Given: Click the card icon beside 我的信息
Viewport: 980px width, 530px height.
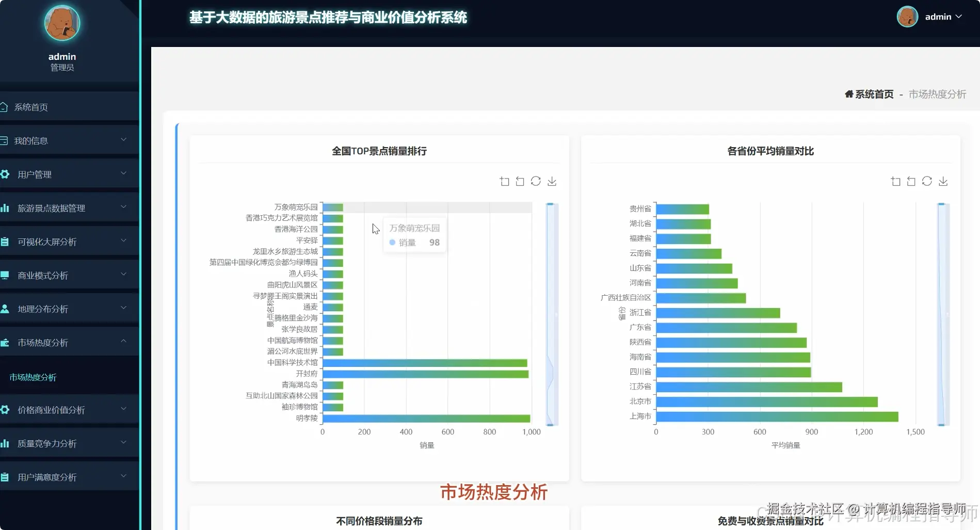Looking at the screenshot, I should click(x=4, y=140).
